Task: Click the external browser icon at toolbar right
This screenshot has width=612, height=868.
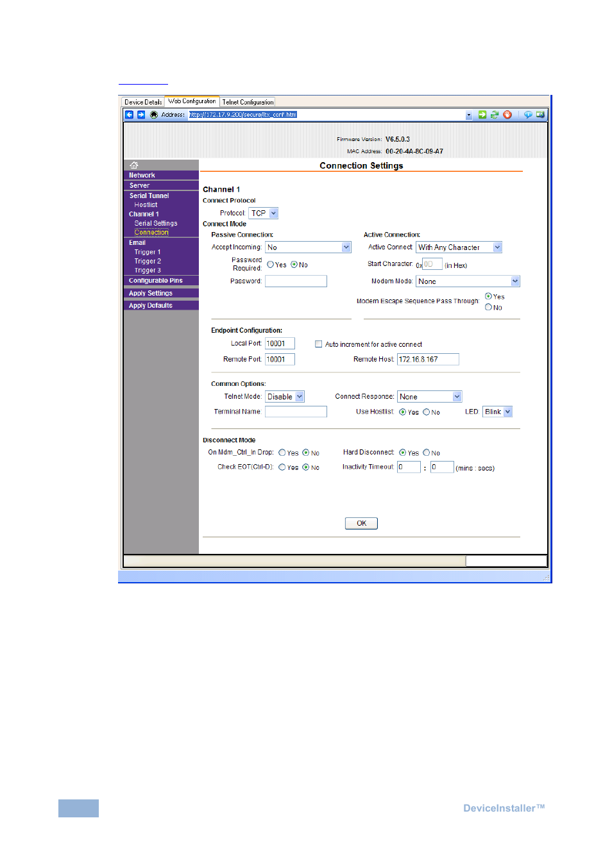Action: coord(541,114)
